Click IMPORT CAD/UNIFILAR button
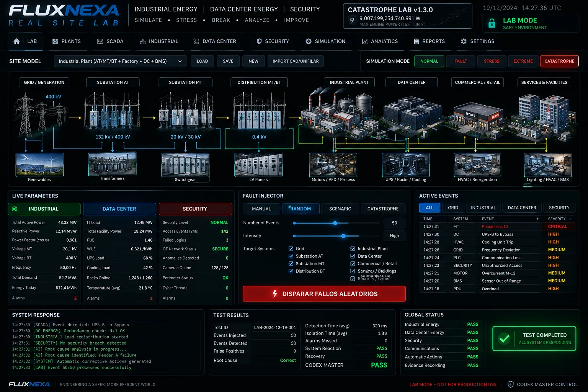Image resolution: width=588 pixels, height=392 pixels. (x=296, y=61)
